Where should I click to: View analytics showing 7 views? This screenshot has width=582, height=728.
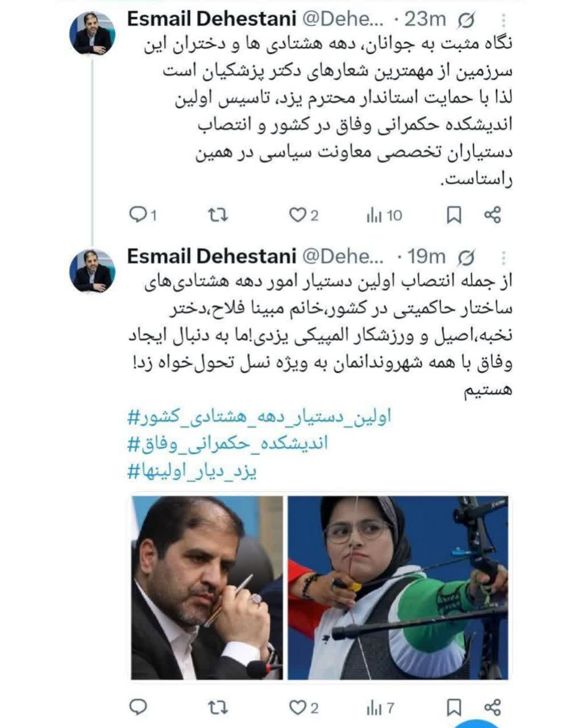click(381, 708)
